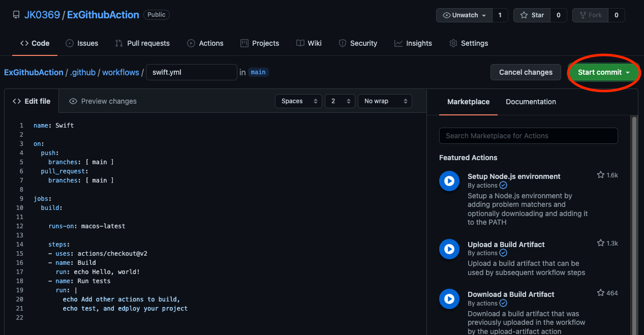This screenshot has height=335, width=644.
Task: Select the Documentation tab
Action: pyautogui.click(x=531, y=102)
